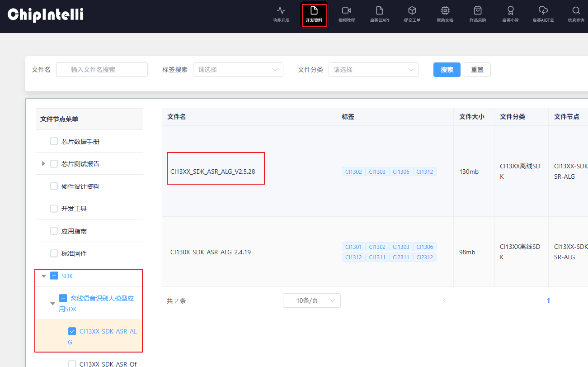This screenshot has height=367, width=588.
Task: Click the 提交工单 cube icon
Action: click(x=412, y=11)
